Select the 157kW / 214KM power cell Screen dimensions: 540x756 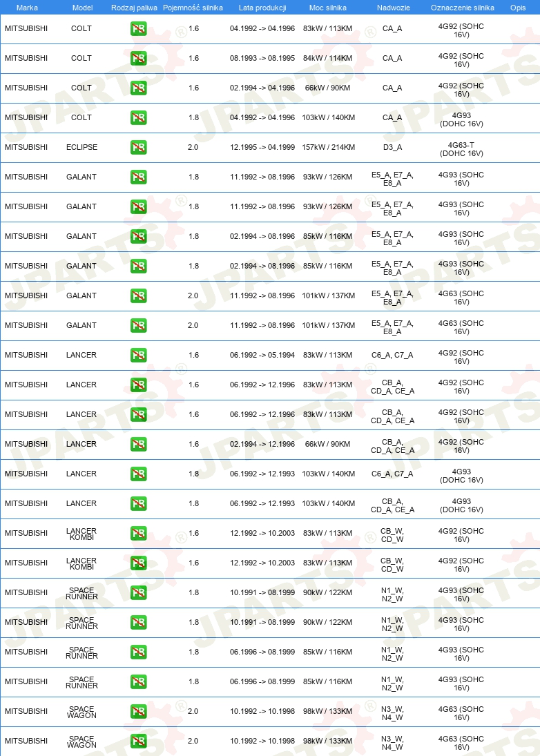(x=328, y=147)
